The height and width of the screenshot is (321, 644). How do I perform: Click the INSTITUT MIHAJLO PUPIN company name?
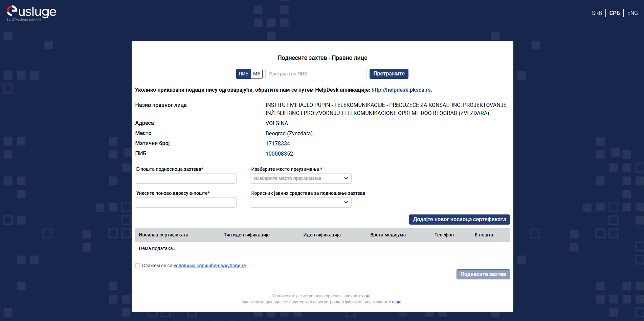tap(386, 109)
